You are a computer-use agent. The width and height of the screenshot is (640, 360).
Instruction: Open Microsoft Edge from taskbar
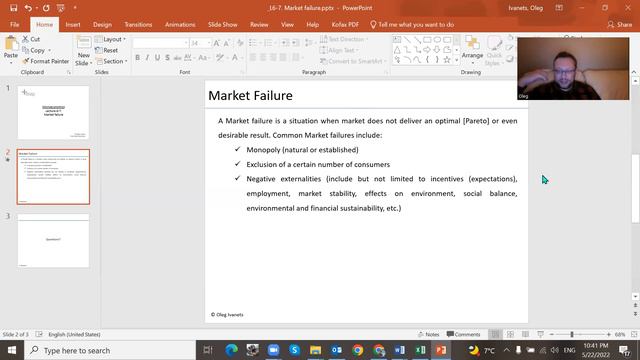coord(231,350)
